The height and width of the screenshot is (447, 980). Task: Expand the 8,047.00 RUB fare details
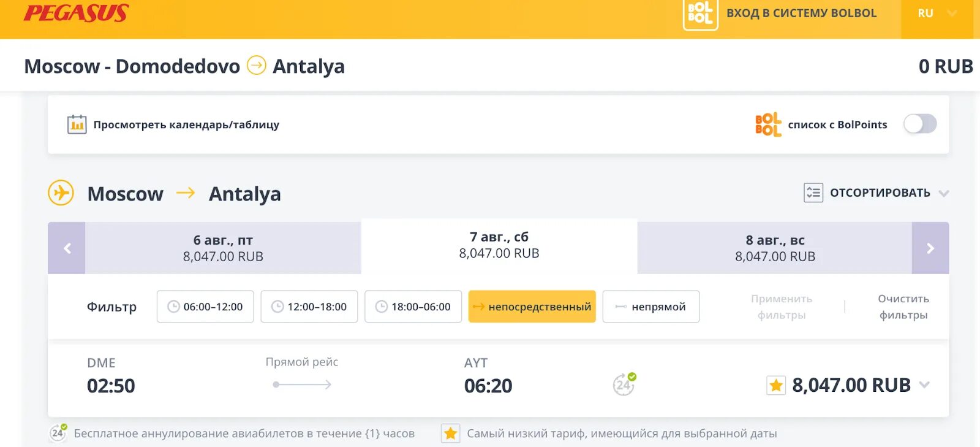click(x=924, y=385)
